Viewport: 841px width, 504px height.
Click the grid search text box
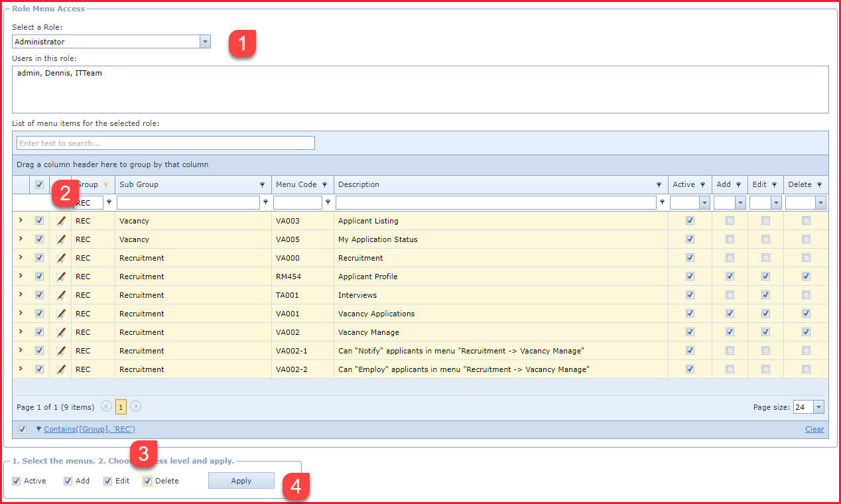click(x=166, y=143)
